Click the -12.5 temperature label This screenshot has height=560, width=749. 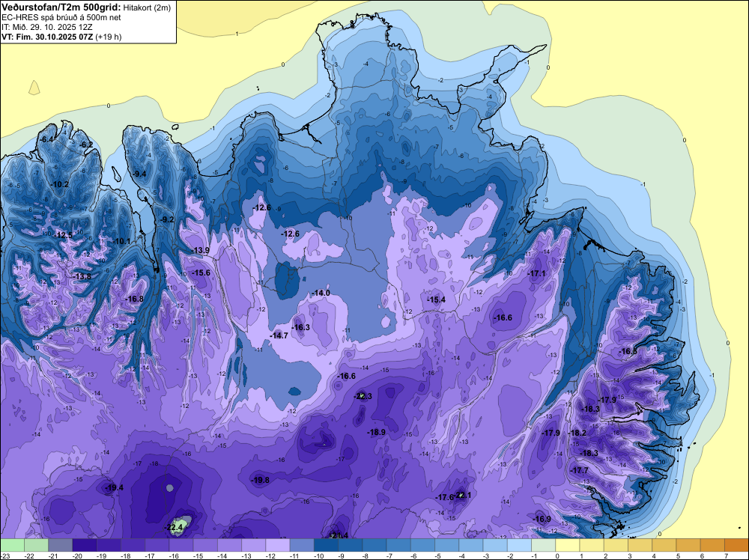(63, 235)
